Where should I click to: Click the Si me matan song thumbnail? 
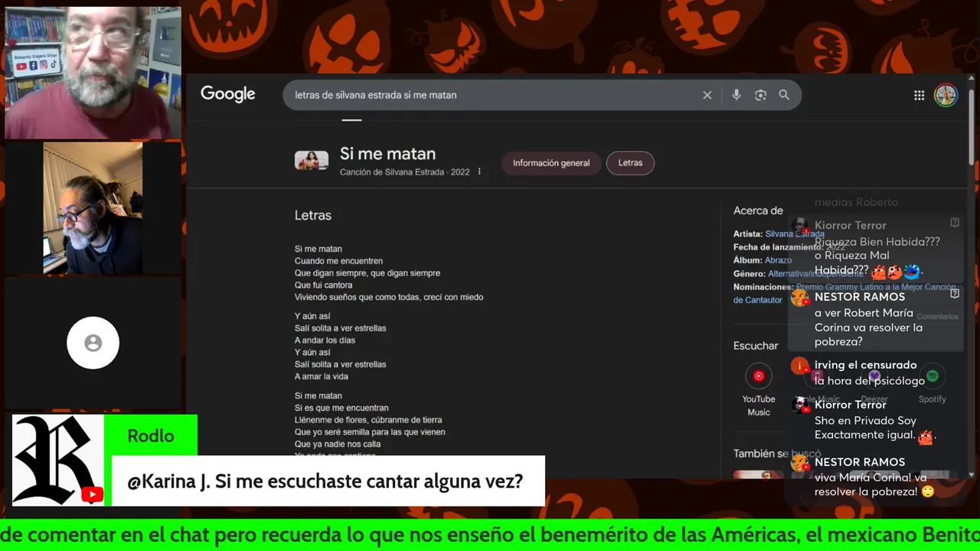point(312,161)
